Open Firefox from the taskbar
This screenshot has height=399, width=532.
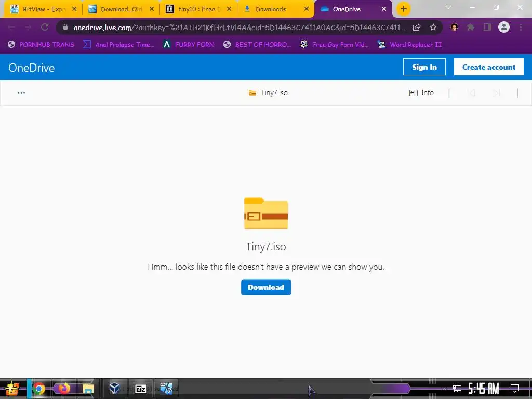coord(64,389)
